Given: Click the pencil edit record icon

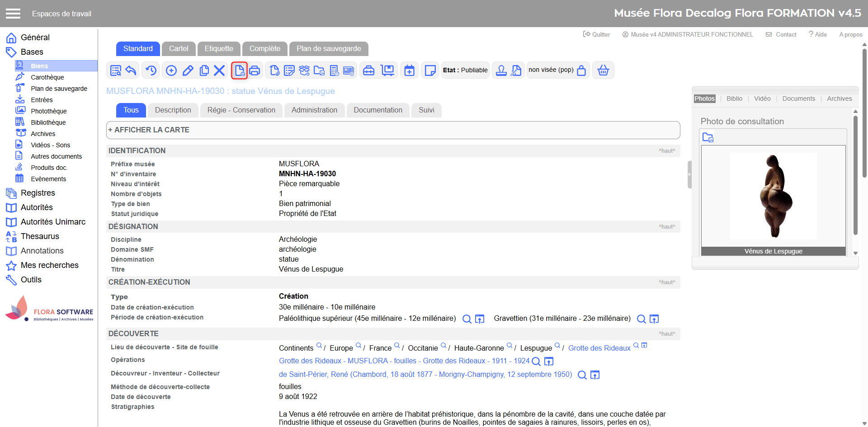Looking at the screenshot, I should (188, 70).
